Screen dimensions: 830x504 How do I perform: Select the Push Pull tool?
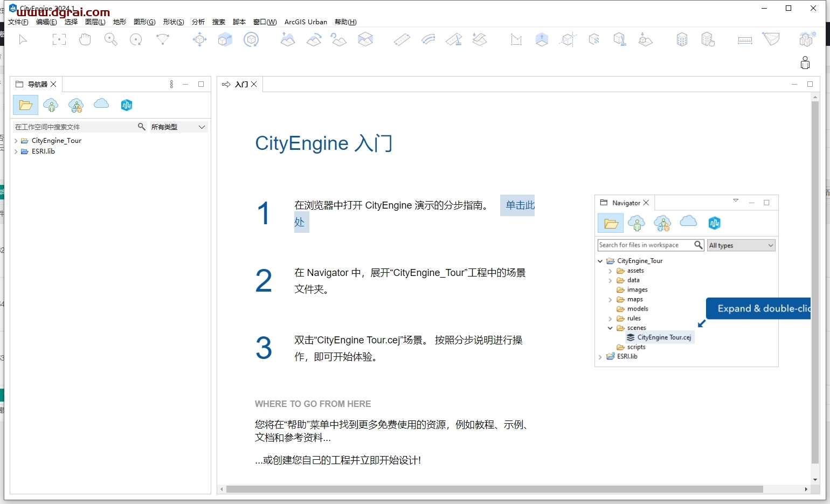tap(542, 39)
